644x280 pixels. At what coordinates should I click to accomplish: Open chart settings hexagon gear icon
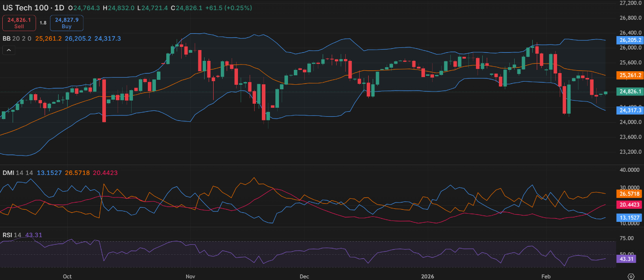(x=631, y=276)
